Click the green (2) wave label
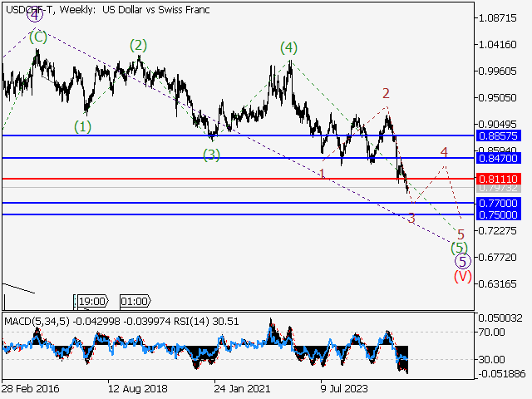The height and width of the screenshot is (399, 532). pos(138,45)
